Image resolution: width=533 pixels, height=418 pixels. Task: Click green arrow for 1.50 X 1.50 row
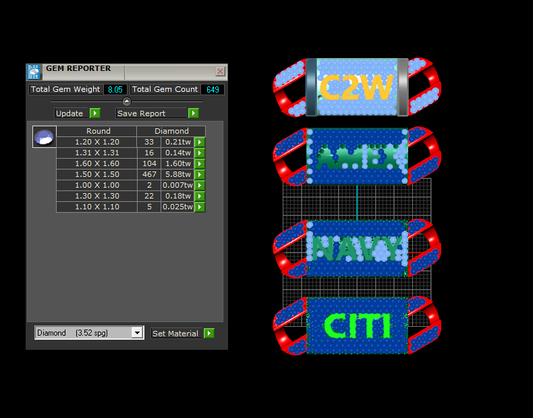[200, 174]
